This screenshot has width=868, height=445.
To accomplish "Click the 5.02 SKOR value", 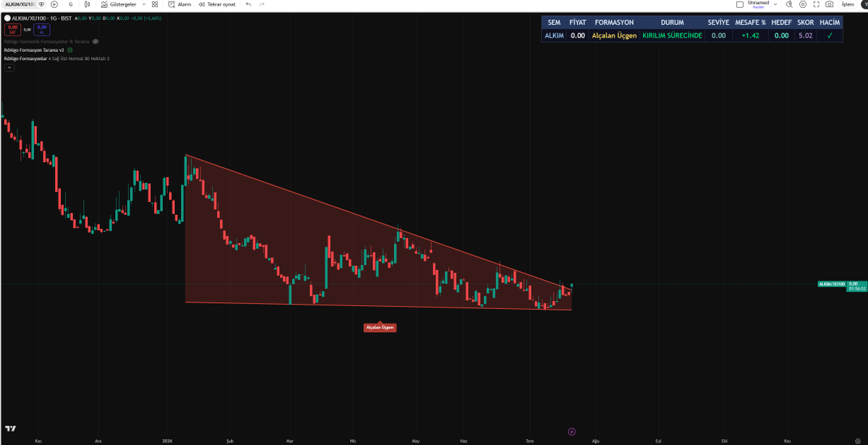I will point(806,35).
